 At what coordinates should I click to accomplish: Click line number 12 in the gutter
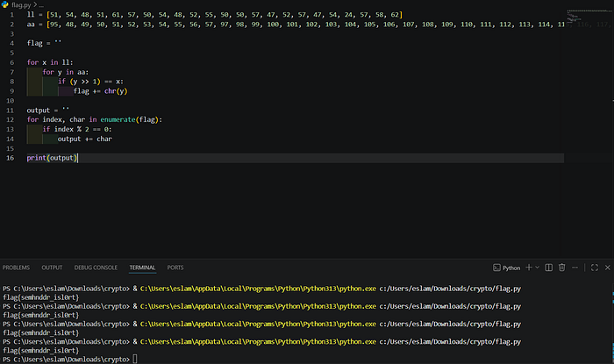click(11, 120)
